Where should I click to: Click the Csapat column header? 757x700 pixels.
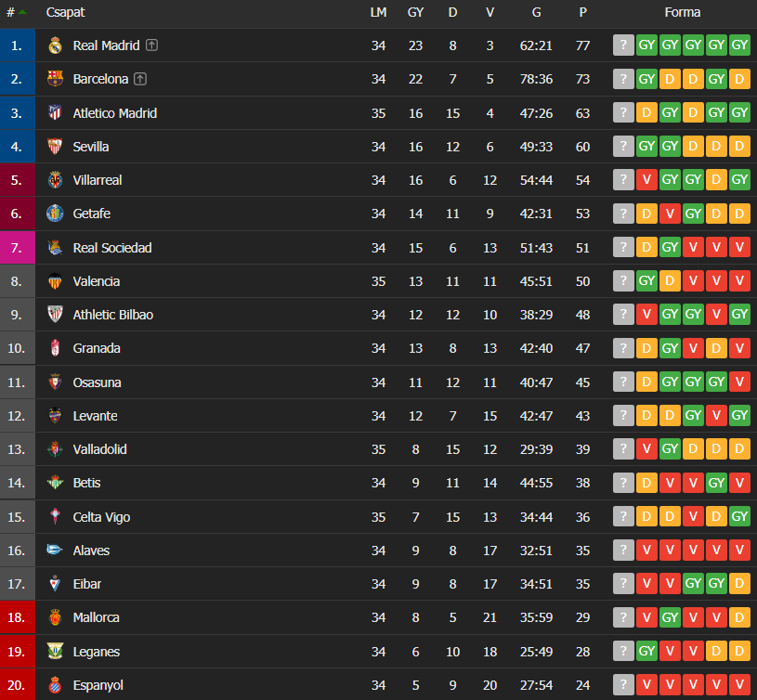(x=65, y=13)
